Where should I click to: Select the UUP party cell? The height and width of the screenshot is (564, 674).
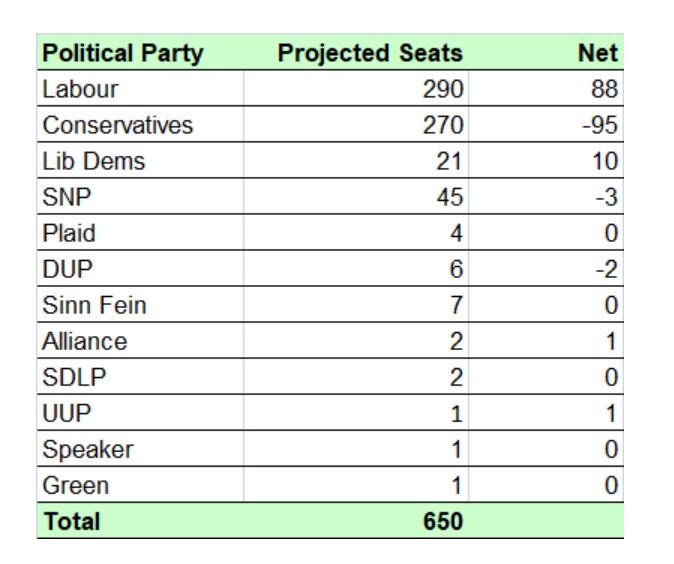coord(140,413)
